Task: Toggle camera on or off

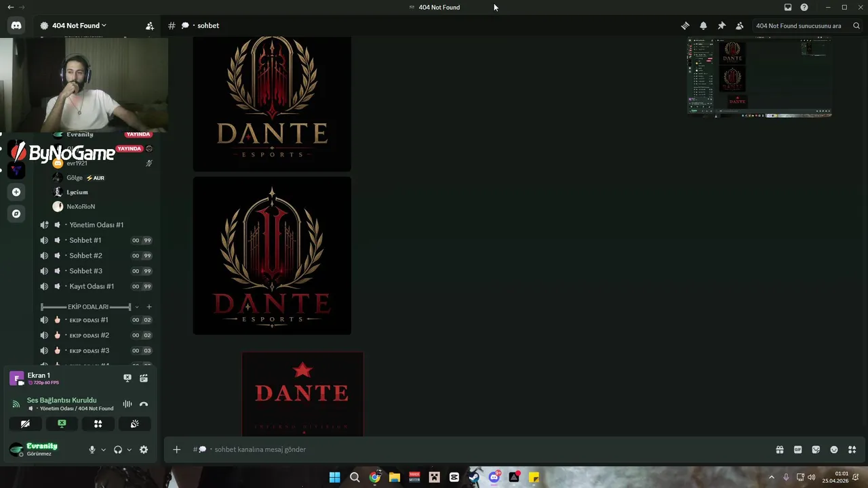Action: (x=25, y=424)
